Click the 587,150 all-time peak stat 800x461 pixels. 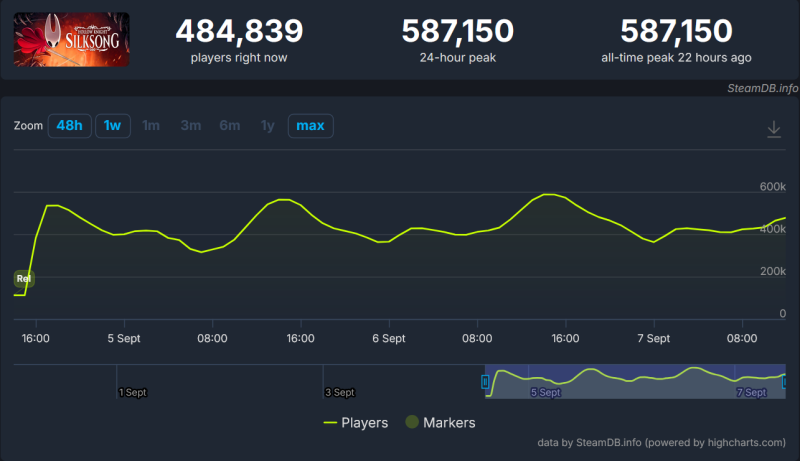tap(675, 31)
